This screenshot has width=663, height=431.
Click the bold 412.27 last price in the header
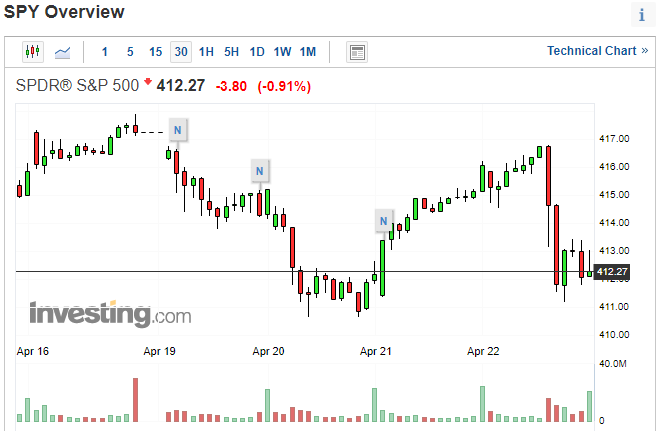[x=181, y=85]
